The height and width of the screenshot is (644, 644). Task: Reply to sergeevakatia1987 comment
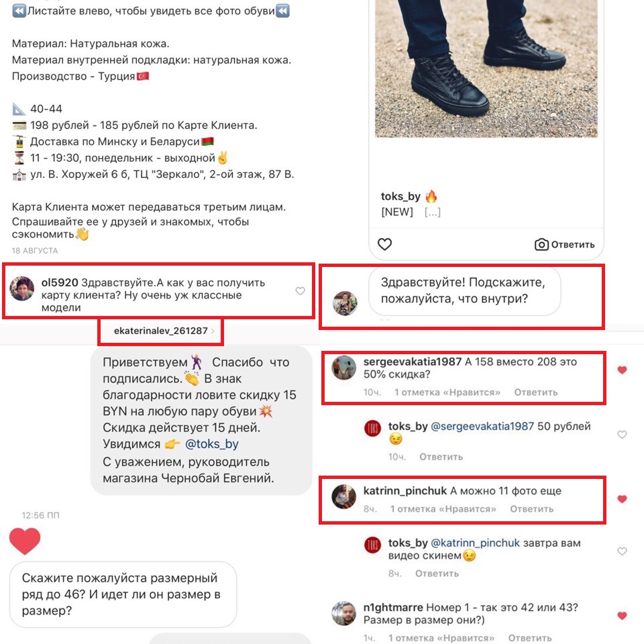pos(535,392)
